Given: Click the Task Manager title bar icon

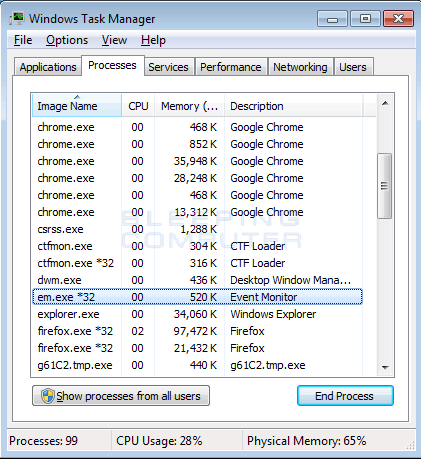Looking at the screenshot, I should tap(17, 18).
